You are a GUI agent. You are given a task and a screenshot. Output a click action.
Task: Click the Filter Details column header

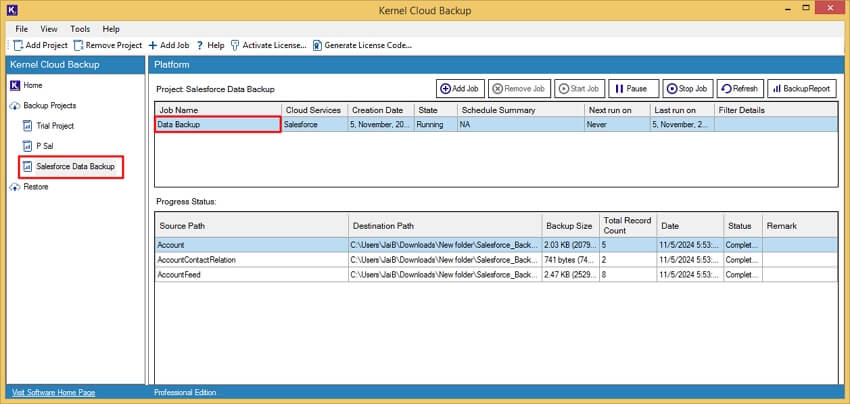pyautogui.click(x=776, y=110)
